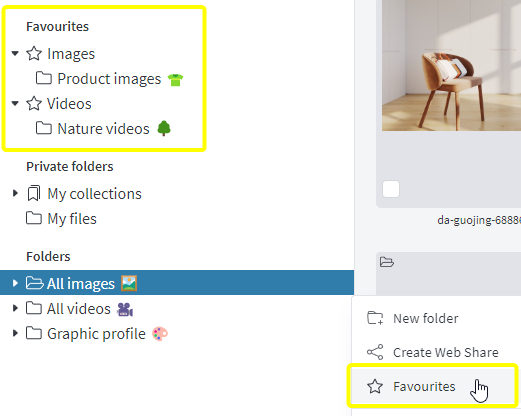Click the Product images folder icon
The height and width of the screenshot is (416, 521).
[x=44, y=78]
